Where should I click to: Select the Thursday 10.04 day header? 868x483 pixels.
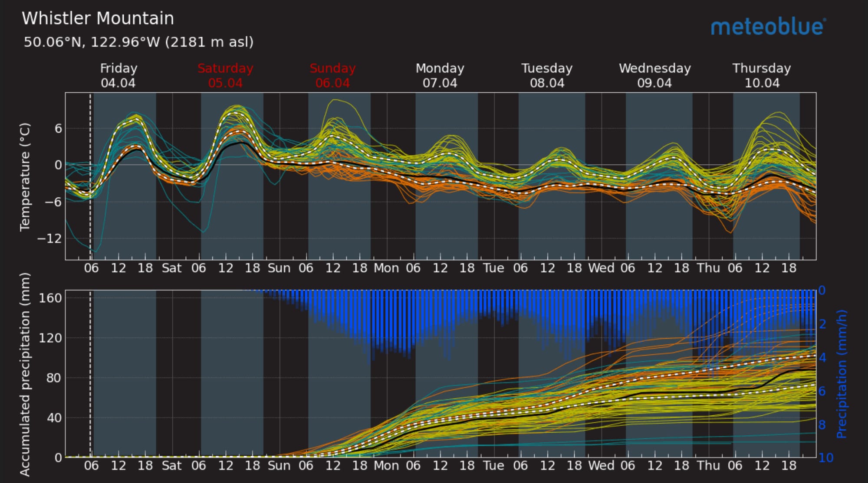point(762,75)
